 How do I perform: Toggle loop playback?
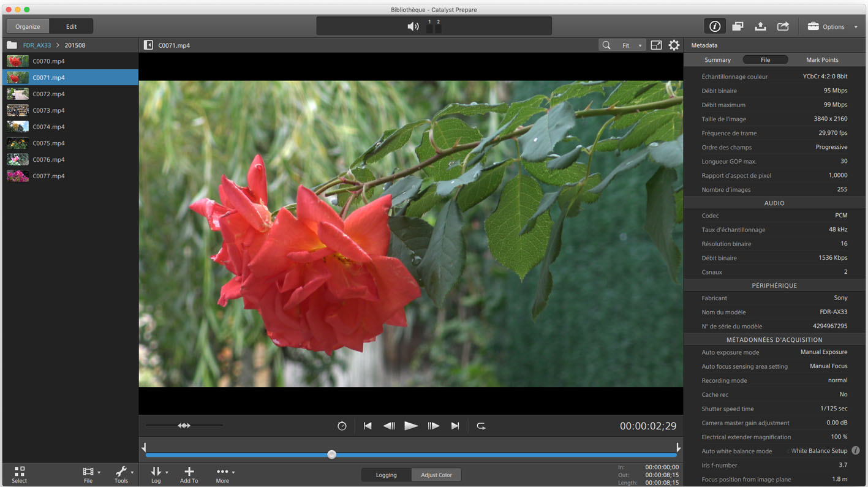(x=481, y=426)
